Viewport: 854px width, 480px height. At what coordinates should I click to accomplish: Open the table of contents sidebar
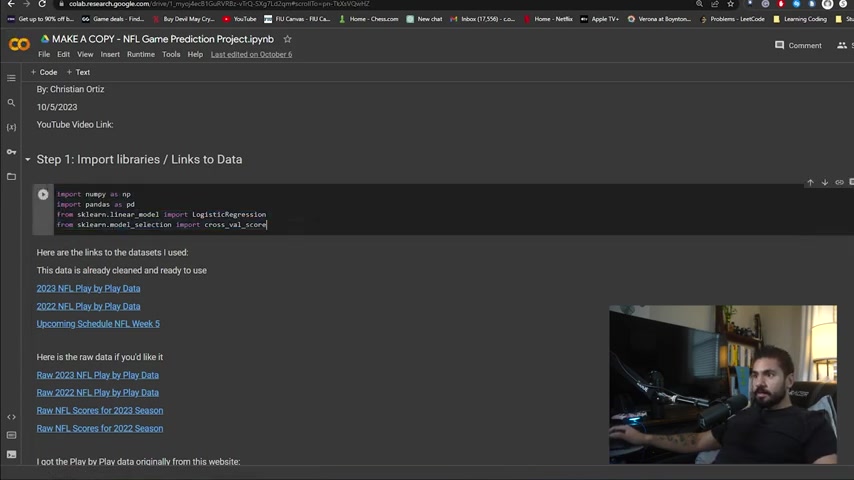[x=11, y=78]
